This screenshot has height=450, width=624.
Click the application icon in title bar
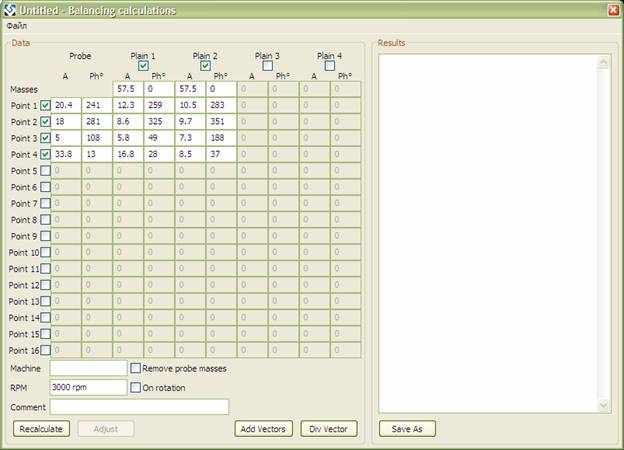(x=10, y=10)
